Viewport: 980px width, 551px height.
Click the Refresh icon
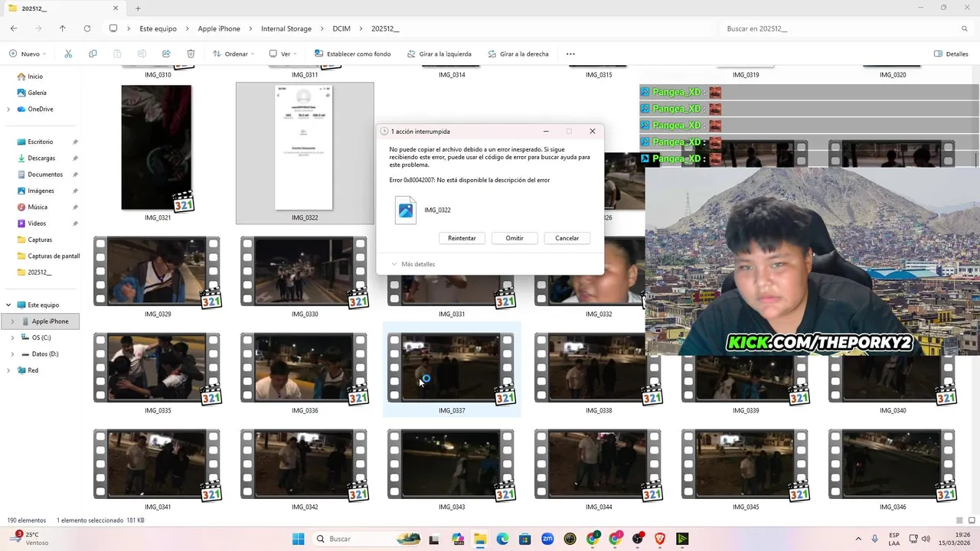click(87, 28)
